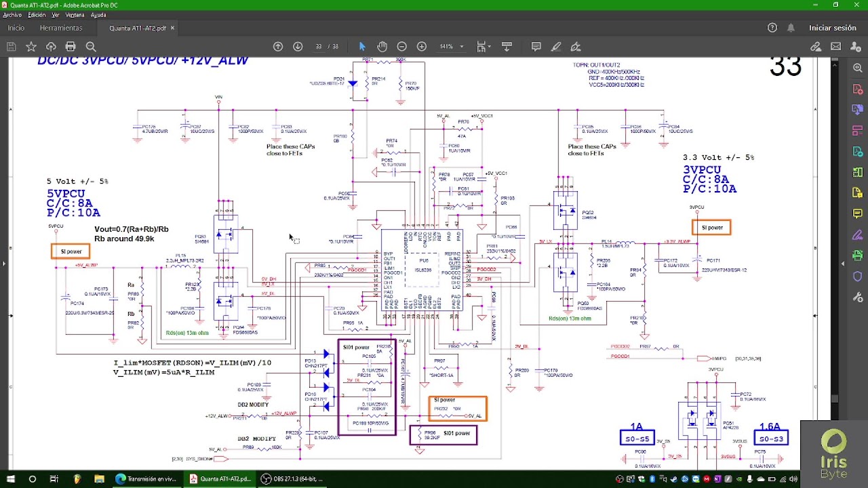Open Task View in the taskbar
Image resolution: width=868 pixels, height=488 pixels.
coord(54,479)
